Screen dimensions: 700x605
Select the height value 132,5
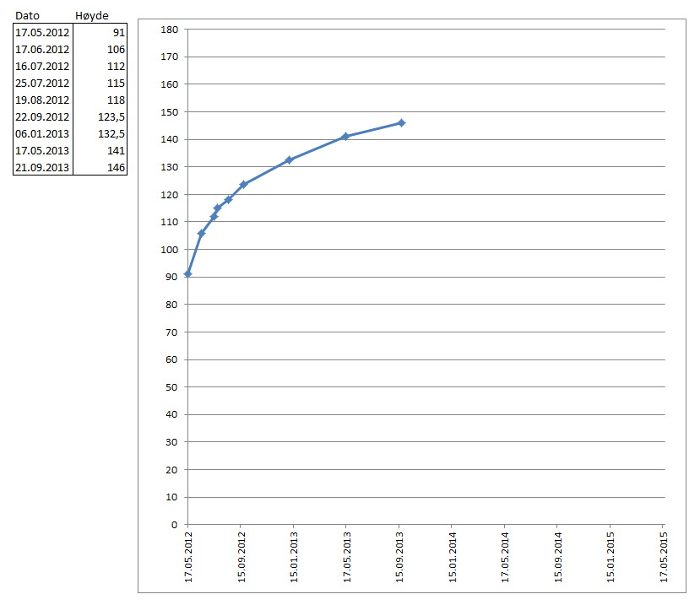tap(111, 134)
